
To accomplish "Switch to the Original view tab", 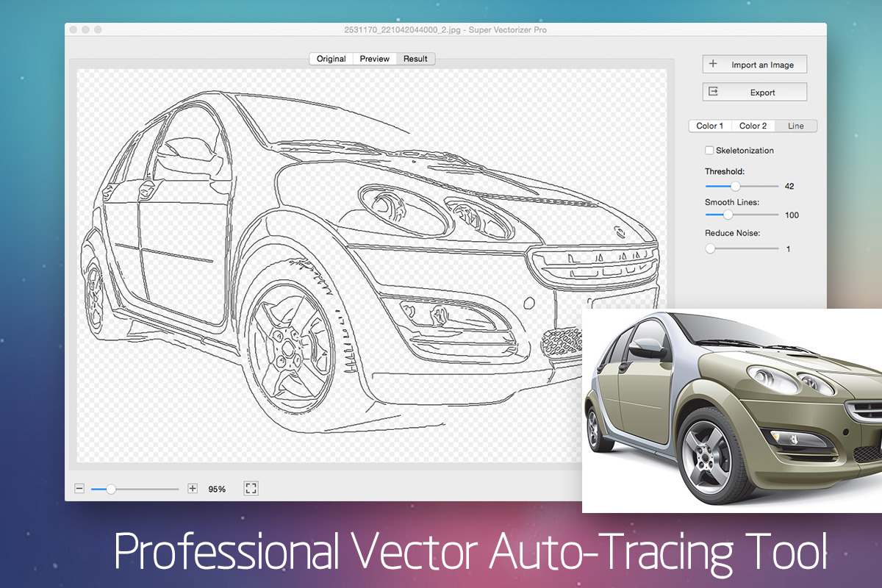I will coord(331,59).
